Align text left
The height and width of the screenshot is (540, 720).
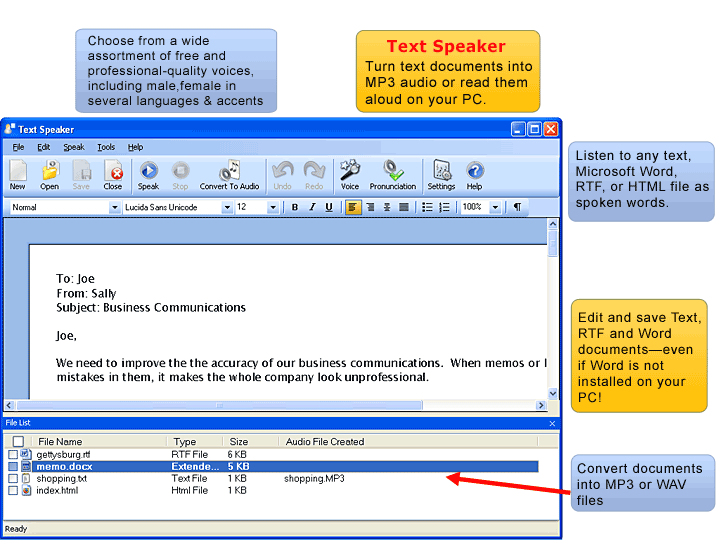(353, 207)
